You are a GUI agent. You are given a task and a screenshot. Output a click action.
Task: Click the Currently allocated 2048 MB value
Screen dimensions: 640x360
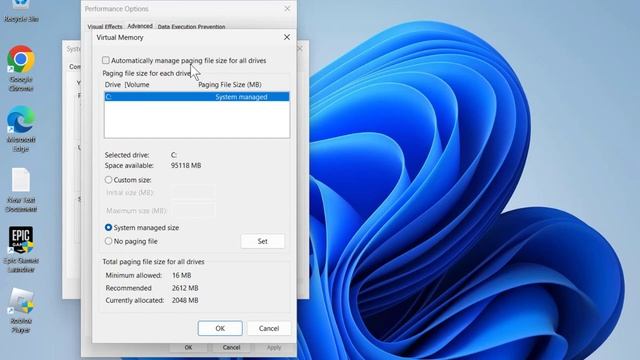click(185, 300)
